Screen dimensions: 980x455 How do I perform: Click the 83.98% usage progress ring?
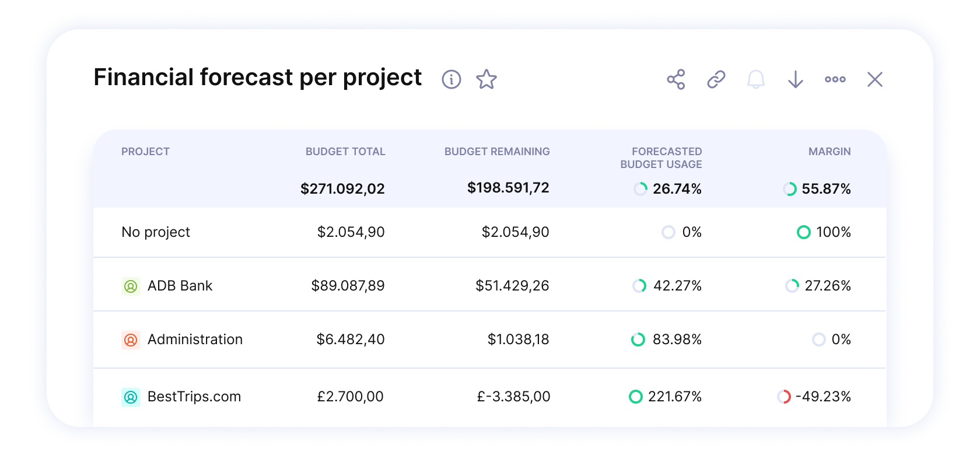(638, 339)
